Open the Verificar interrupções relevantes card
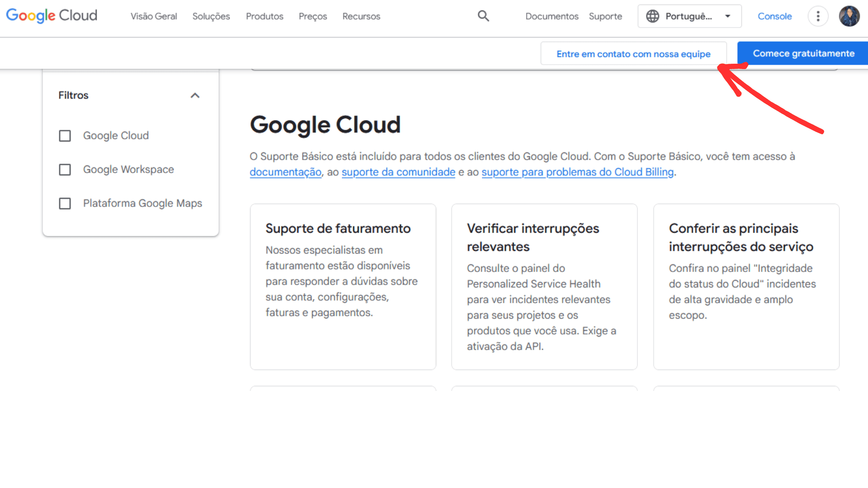This screenshot has height=488, width=868. pyautogui.click(x=544, y=286)
